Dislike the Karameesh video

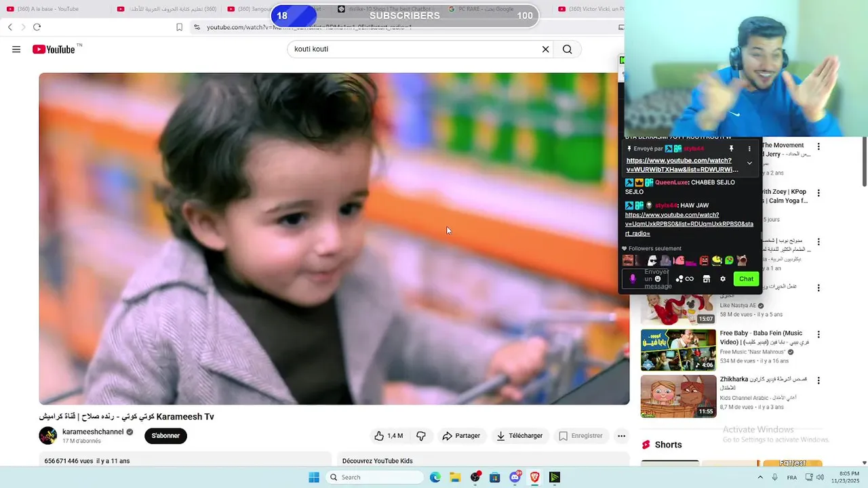(421, 436)
